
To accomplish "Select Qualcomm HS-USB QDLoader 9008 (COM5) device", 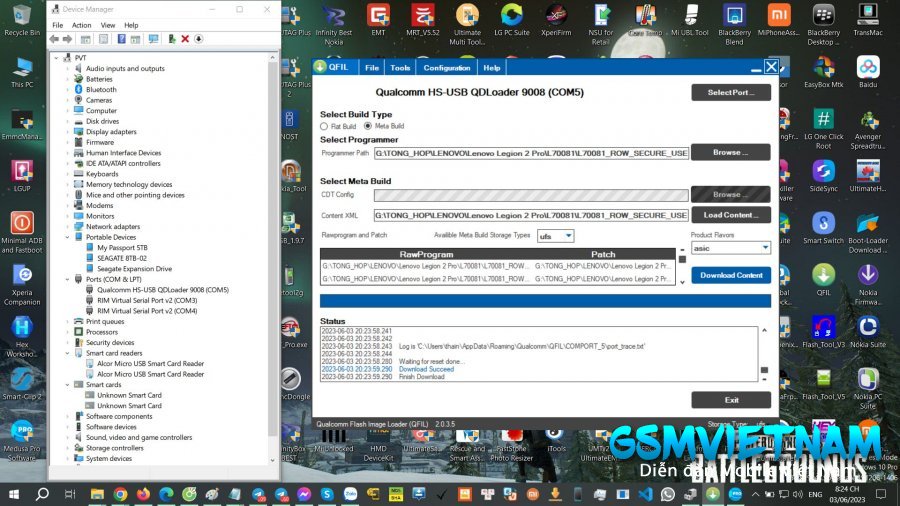I will 162,290.
